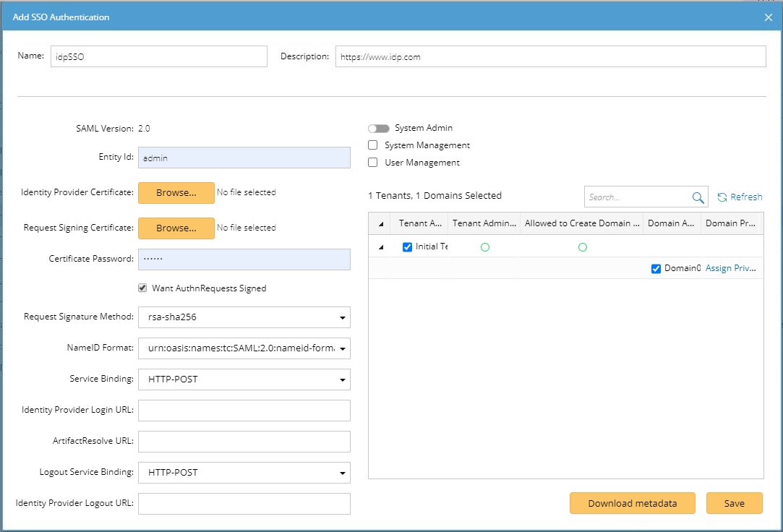
Task: Click Download metadata
Action: click(632, 503)
